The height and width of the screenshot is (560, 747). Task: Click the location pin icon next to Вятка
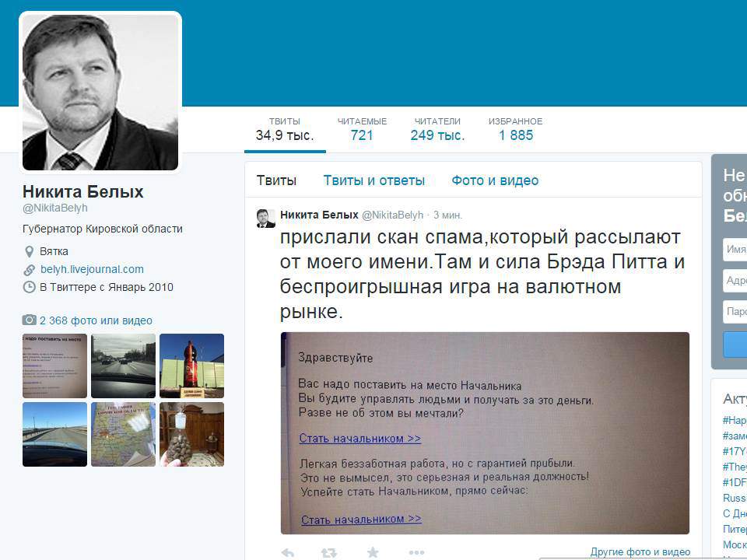29,251
